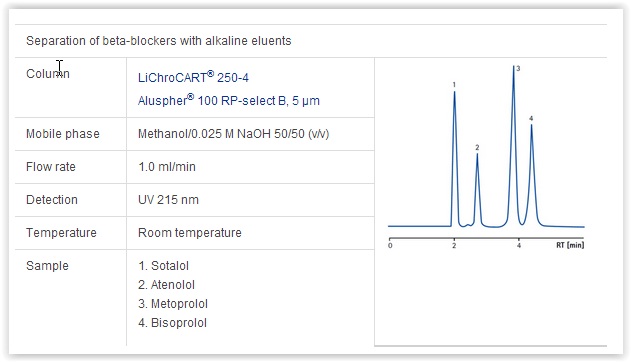
Task: Click the 'Separation of beta-blockers' title text
Action: pyautogui.click(x=159, y=41)
